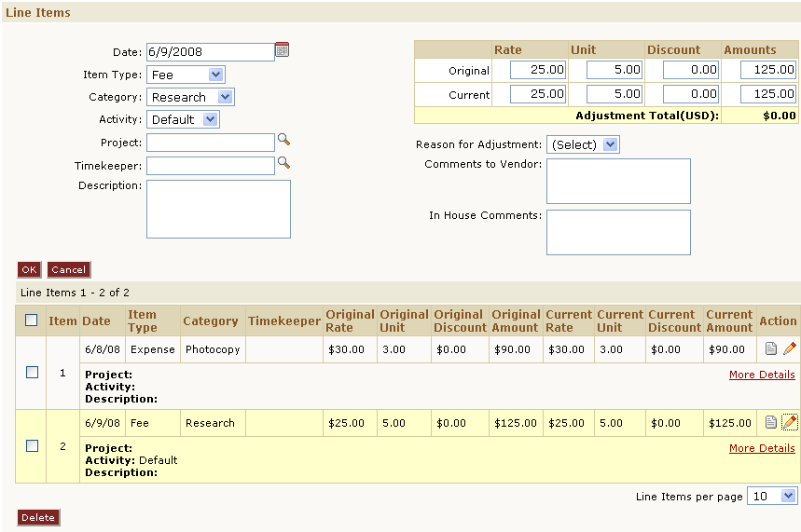Click the Original Unit field
The width and height of the screenshot is (801, 532).
[615, 70]
